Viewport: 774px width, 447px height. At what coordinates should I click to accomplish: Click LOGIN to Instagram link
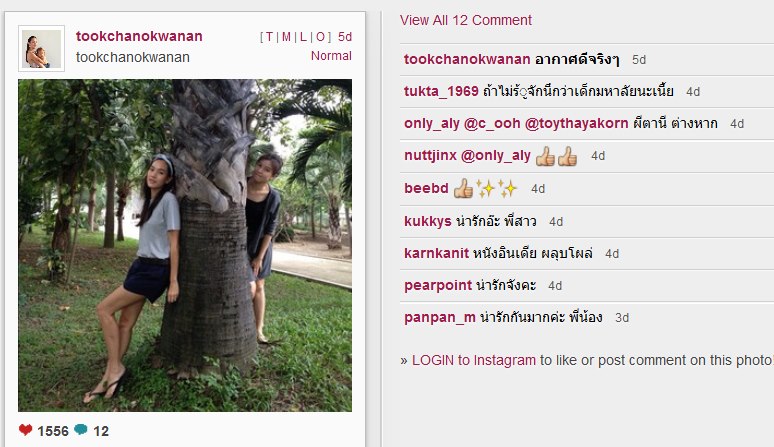(474, 360)
